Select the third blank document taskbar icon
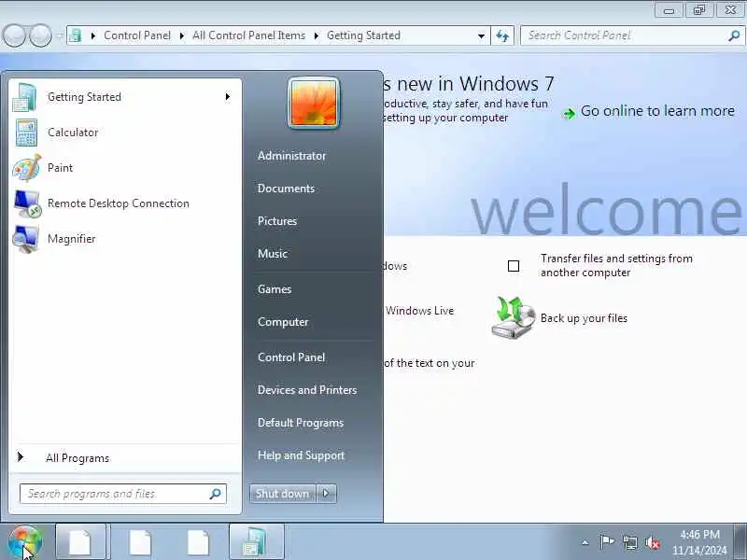The height and width of the screenshot is (560, 747). tap(198, 542)
